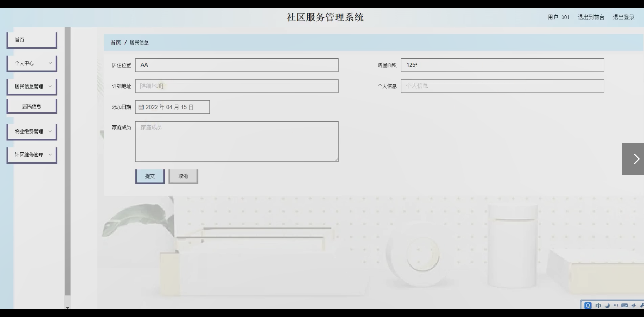Viewport: 644px width, 317px height.
Task: Click the QQ input method logo icon
Action: (x=588, y=305)
